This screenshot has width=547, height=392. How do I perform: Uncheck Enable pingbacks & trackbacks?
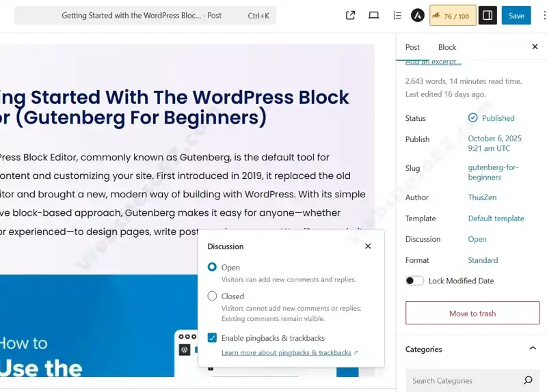(x=212, y=337)
